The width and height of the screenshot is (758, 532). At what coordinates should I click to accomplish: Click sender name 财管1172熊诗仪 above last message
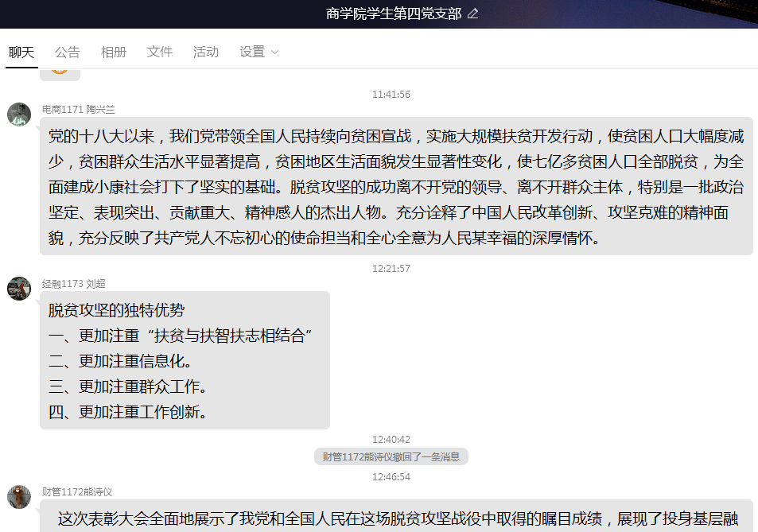coord(77,492)
